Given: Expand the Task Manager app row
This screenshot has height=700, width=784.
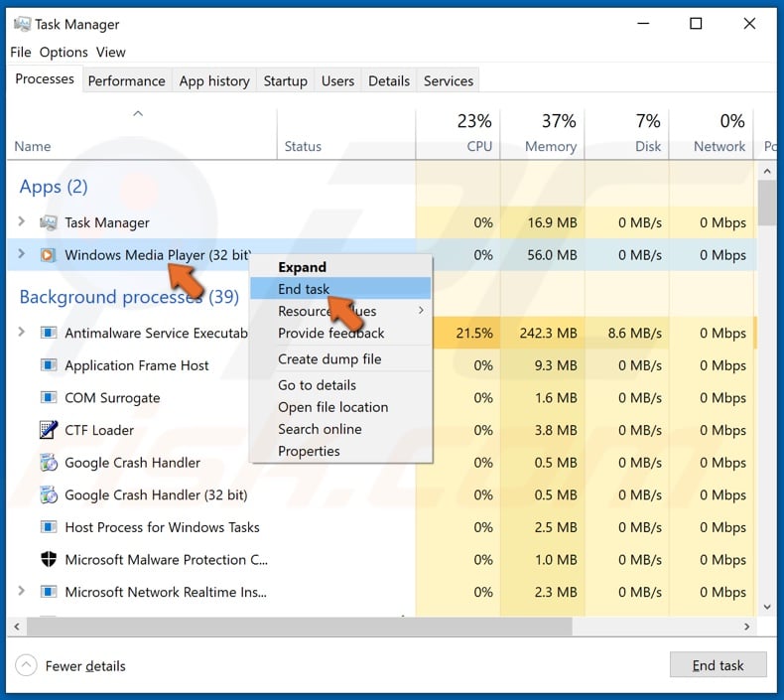Looking at the screenshot, I should pyautogui.click(x=21, y=221).
